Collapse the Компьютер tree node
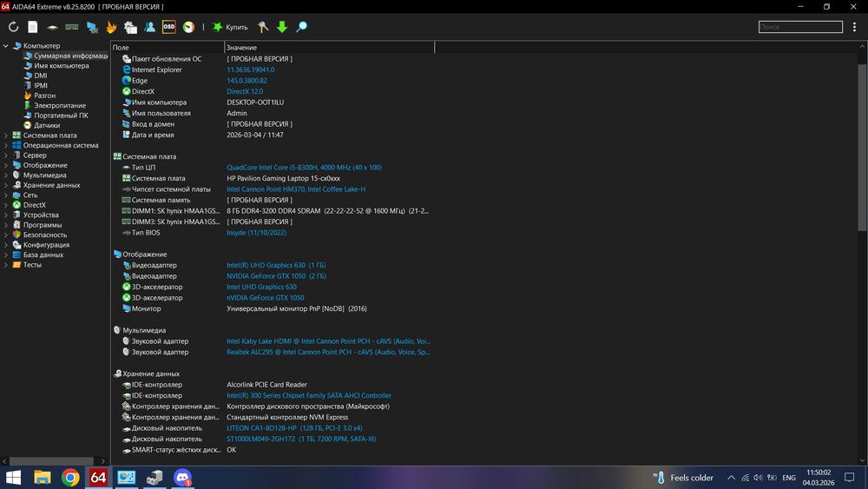Viewport: 868px width, 489px height. tap(5, 46)
